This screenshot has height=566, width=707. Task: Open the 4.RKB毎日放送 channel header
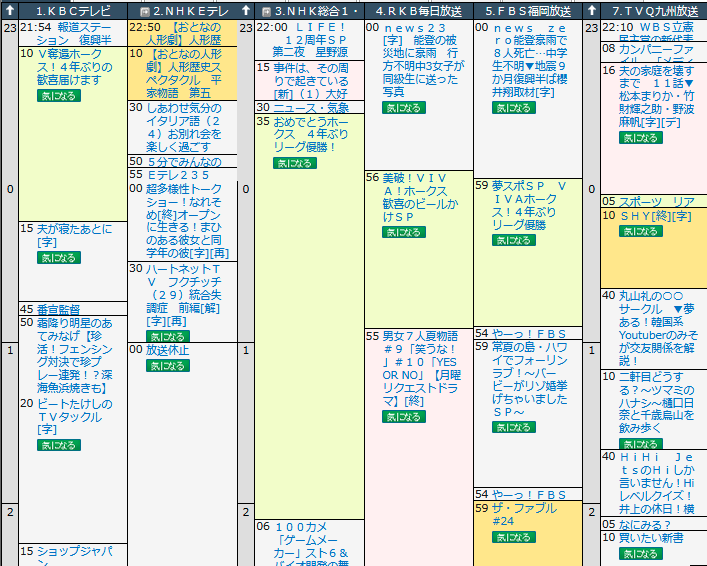(x=419, y=11)
